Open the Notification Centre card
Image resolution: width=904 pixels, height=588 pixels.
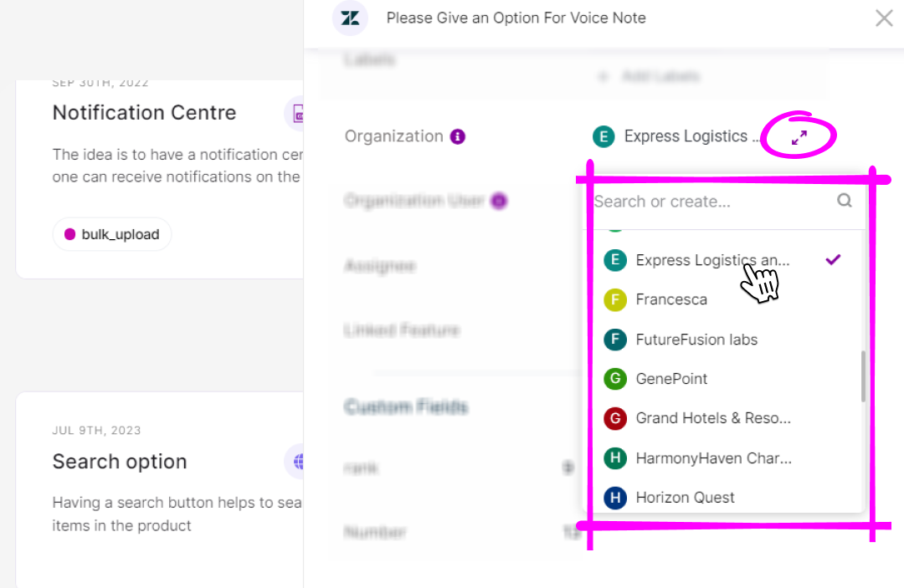[x=144, y=112]
